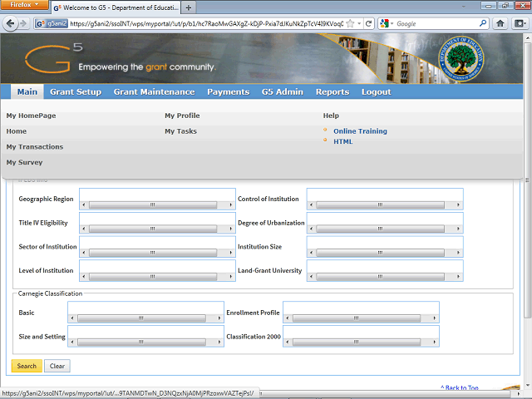Screen dimensions: 532x399
Task: Open the bookmarks toolbar icon
Action: 520,23
